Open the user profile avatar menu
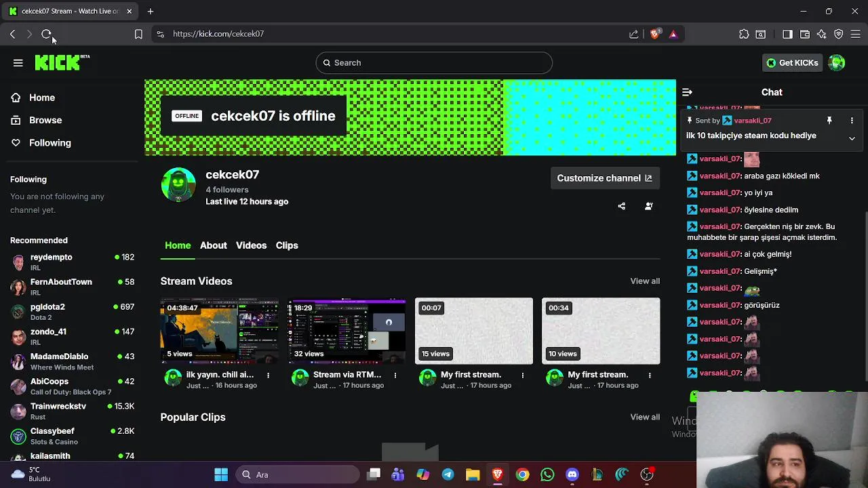The image size is (868, 488). pyautogui.click(x=837, y=62)
